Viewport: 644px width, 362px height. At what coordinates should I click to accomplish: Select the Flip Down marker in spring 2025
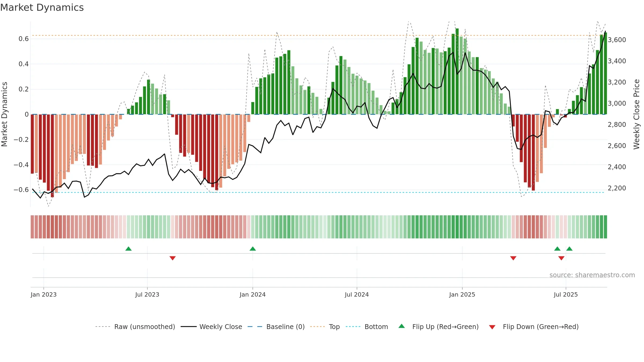(x=513, y=258)
